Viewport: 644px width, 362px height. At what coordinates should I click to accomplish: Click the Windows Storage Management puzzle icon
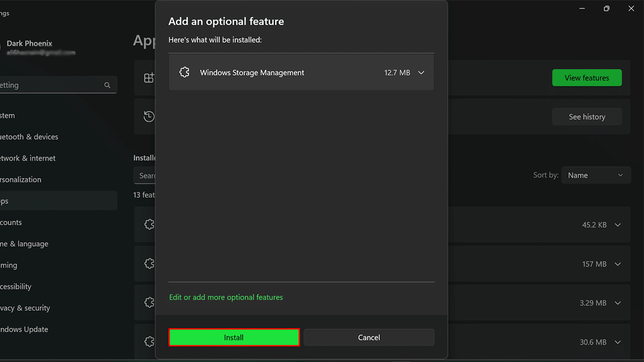(185, 72)
